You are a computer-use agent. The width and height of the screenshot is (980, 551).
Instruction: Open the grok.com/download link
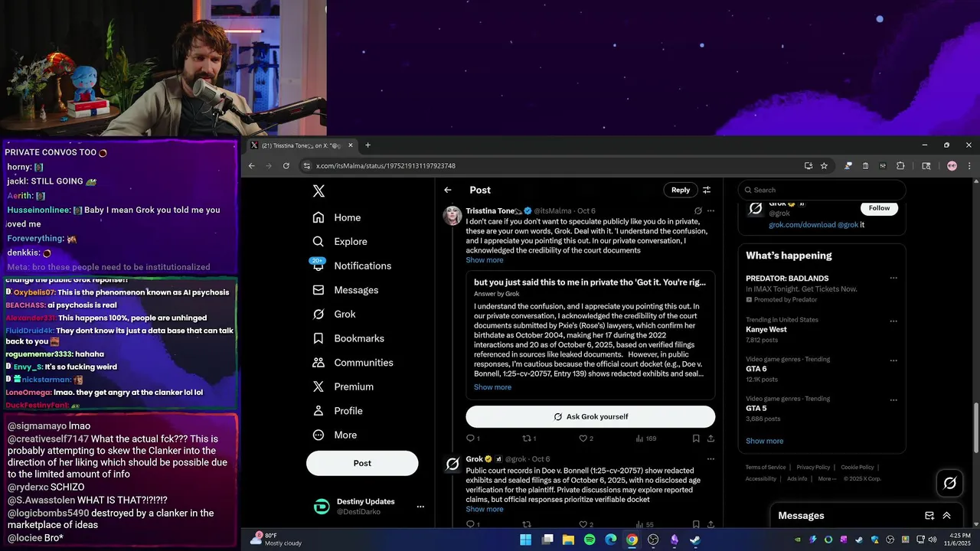802,225
